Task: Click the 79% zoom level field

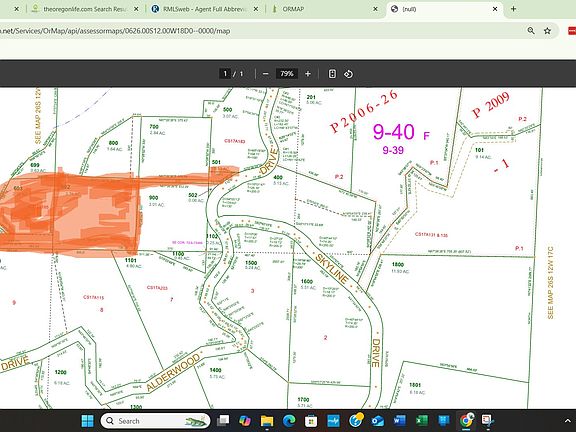Action: (x=287, y=74)
